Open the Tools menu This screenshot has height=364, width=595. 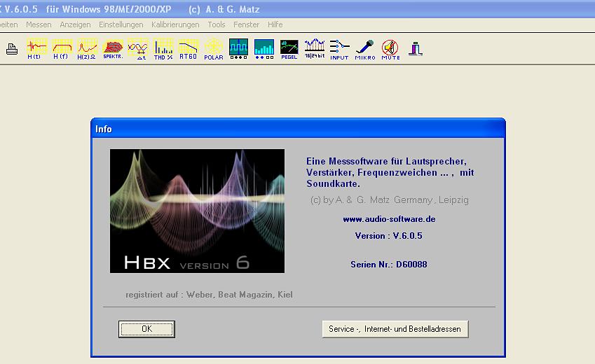pos(217,24)
